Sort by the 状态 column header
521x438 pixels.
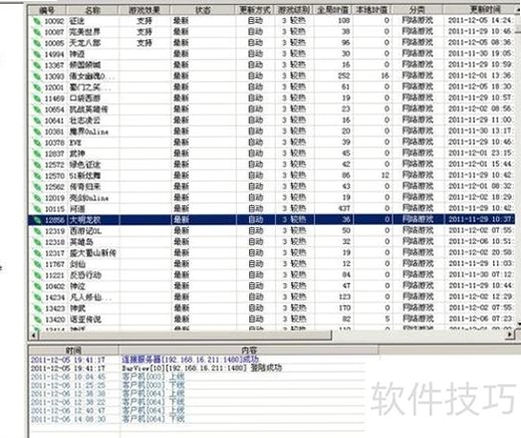pyautogui.click(x=203, y=11)
